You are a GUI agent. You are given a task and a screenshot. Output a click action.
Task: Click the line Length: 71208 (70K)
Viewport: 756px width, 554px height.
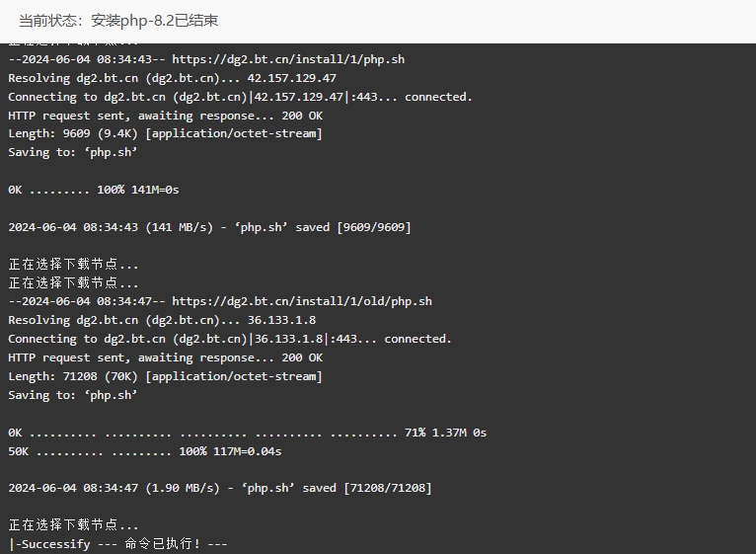point(165,376)
